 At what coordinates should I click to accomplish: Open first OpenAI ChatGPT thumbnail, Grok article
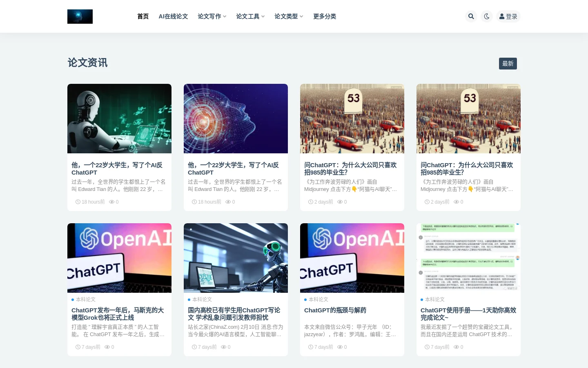click(119, 258)
